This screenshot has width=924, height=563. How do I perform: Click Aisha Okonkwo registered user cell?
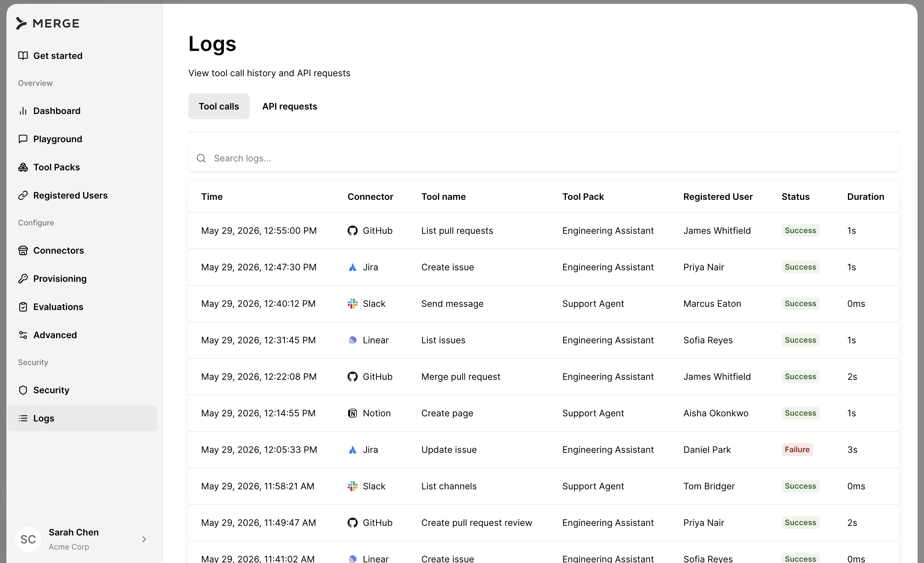pyautogui.click(x=715, y=413)
